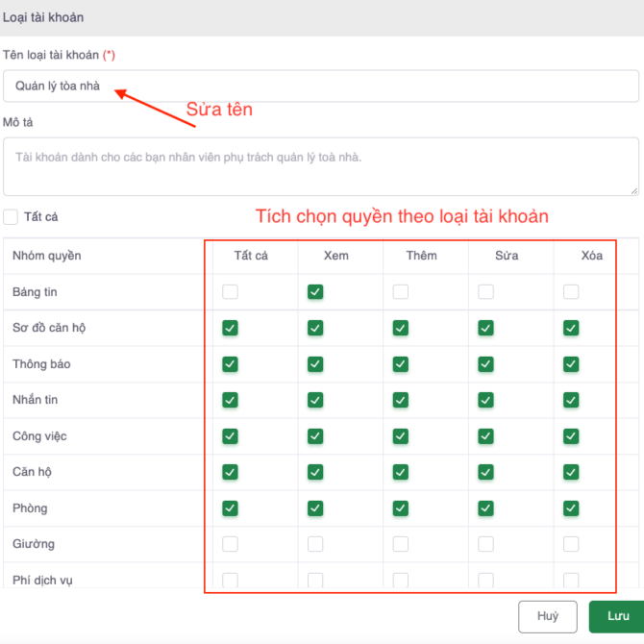The image size is (644, 644).
Task: Check Sửa permission for Giường
Action: (485, 544)
